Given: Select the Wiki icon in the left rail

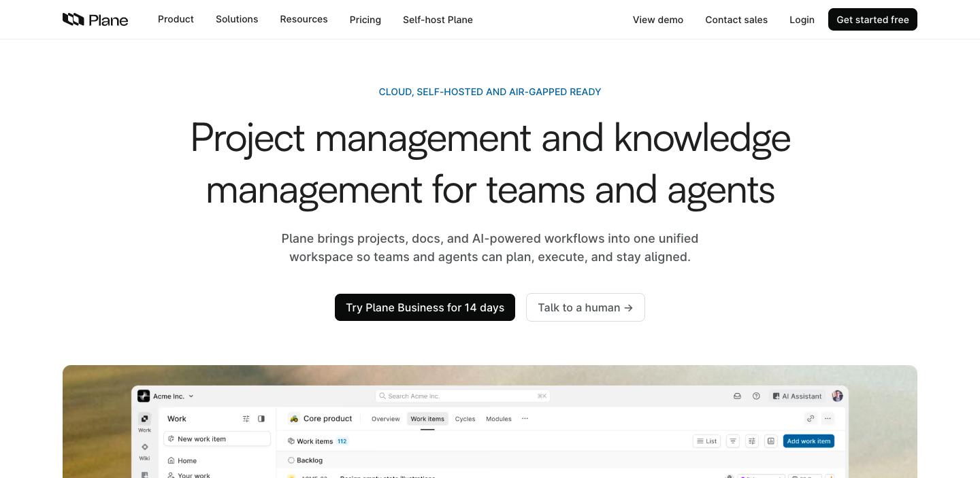Looking at the screenshot, I should [x=144, y=447].
